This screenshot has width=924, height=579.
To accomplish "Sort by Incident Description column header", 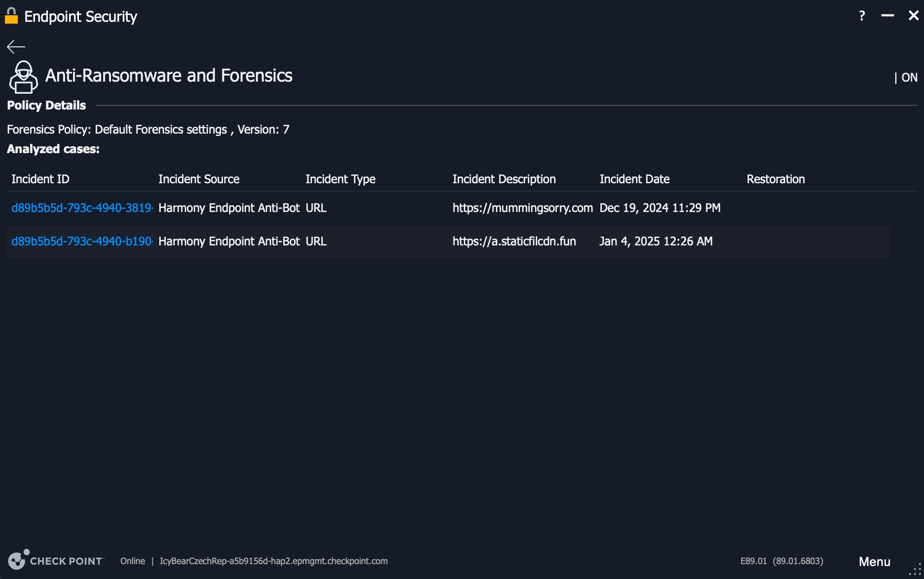I will (x=504, y=179).
